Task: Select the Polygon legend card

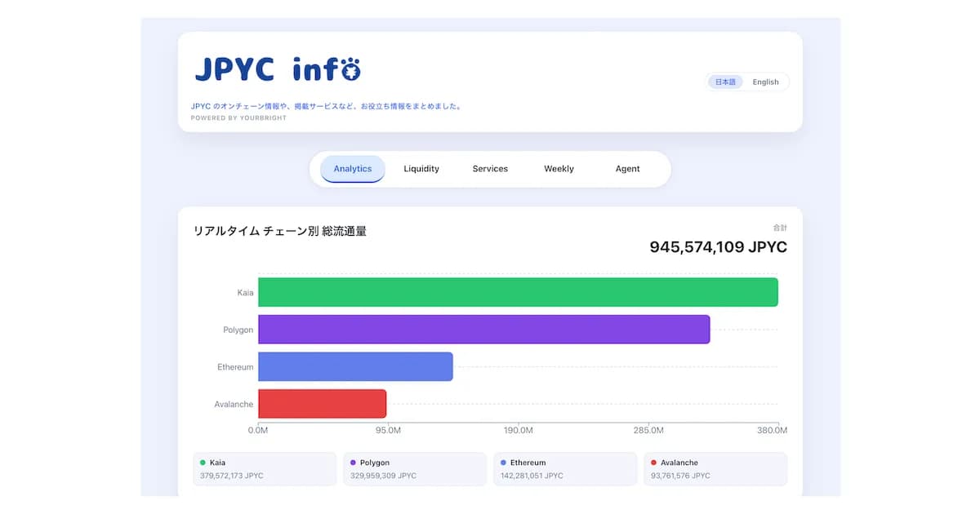Action: 415,469
